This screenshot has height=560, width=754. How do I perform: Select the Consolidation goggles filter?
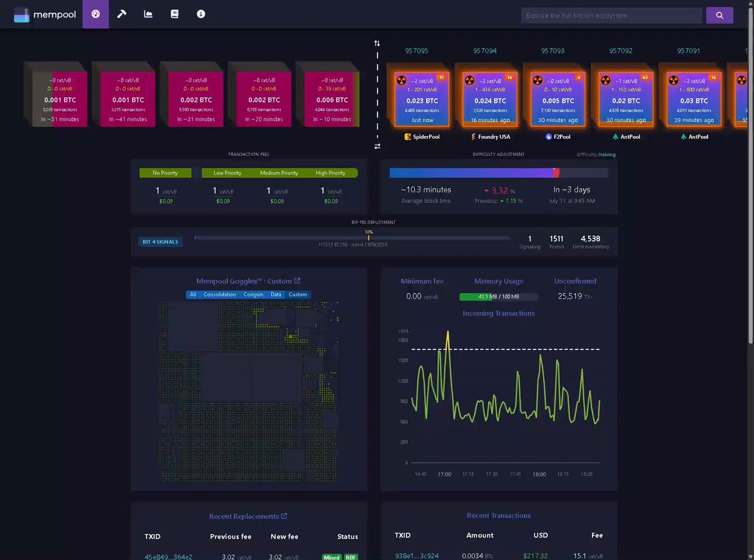click(220, 295)
